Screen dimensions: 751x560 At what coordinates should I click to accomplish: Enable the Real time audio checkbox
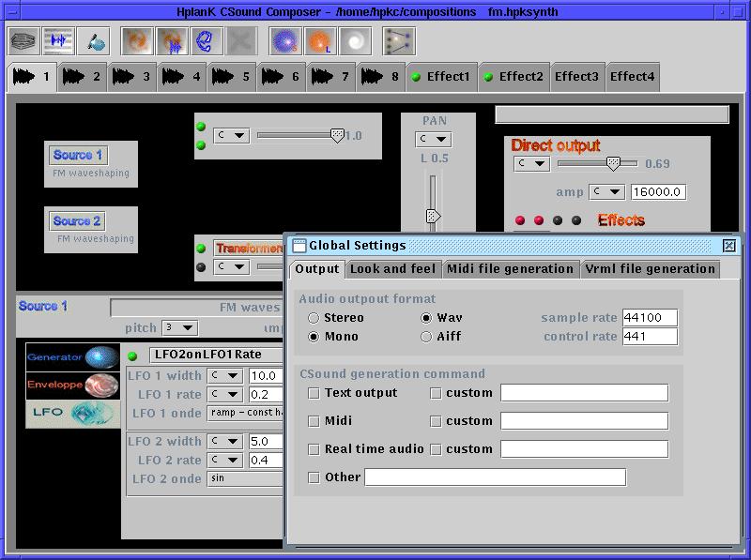coord(314,449)
